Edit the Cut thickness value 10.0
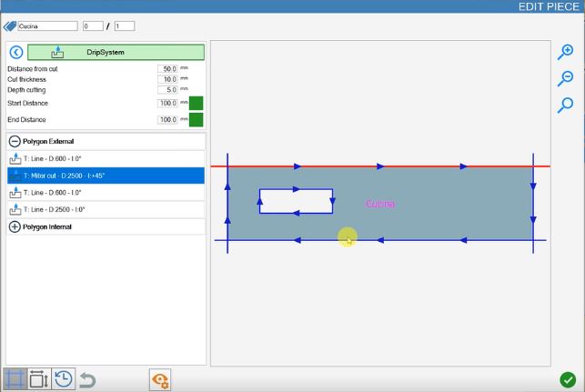Viewport: 585px width, 392px height. (167, 79)
